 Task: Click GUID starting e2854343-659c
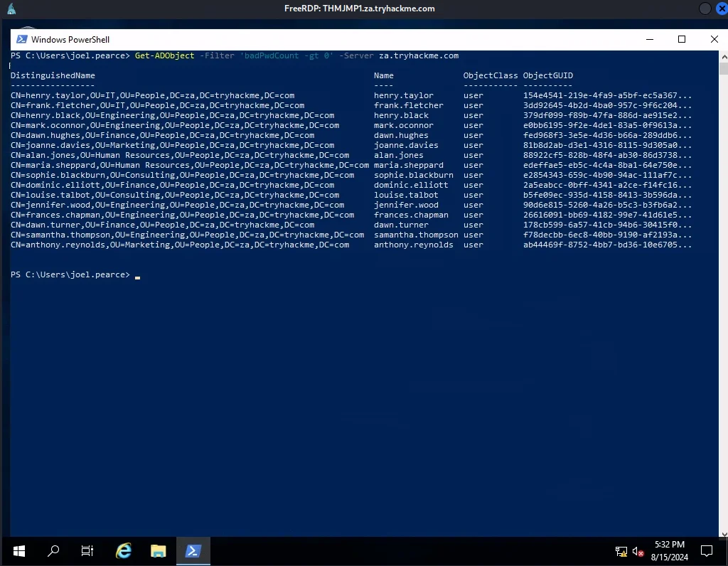tap(607, 175)
